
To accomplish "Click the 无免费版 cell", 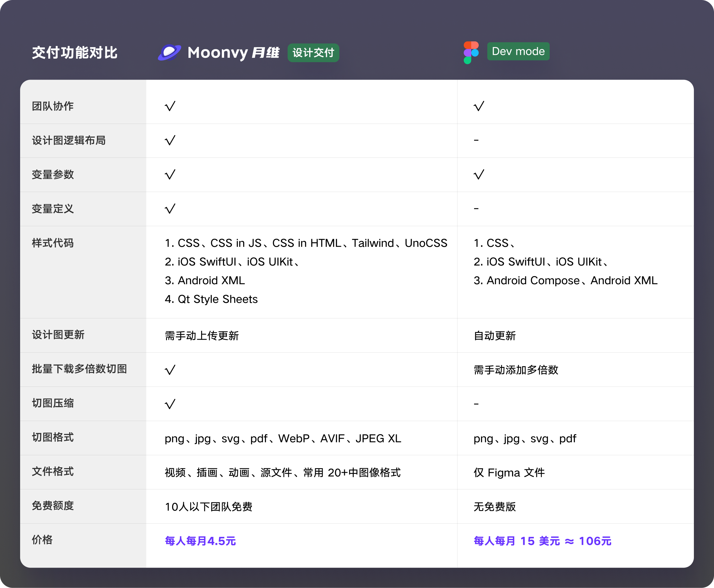I will [494, 507].
